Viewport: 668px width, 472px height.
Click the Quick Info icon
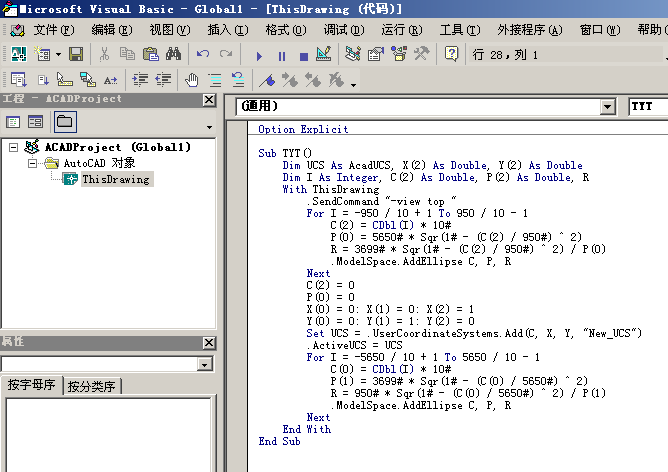point(65,80)
